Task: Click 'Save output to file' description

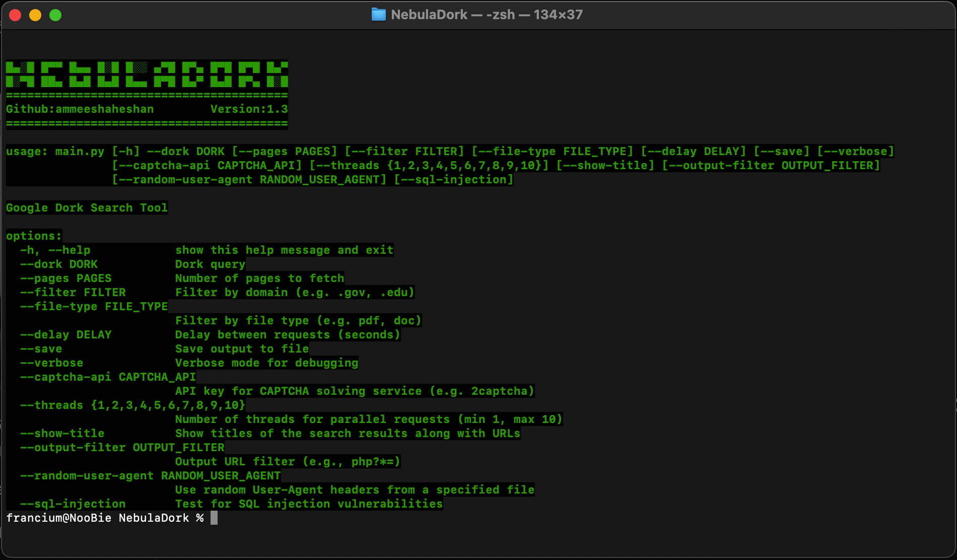Action: [242, 348]
